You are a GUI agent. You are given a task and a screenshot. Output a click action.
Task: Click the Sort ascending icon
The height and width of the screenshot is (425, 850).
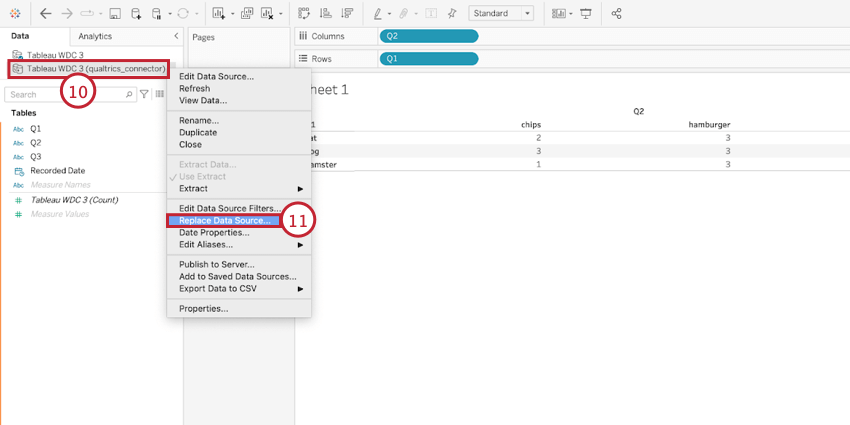pyautogui.click(x=326, y=14)
